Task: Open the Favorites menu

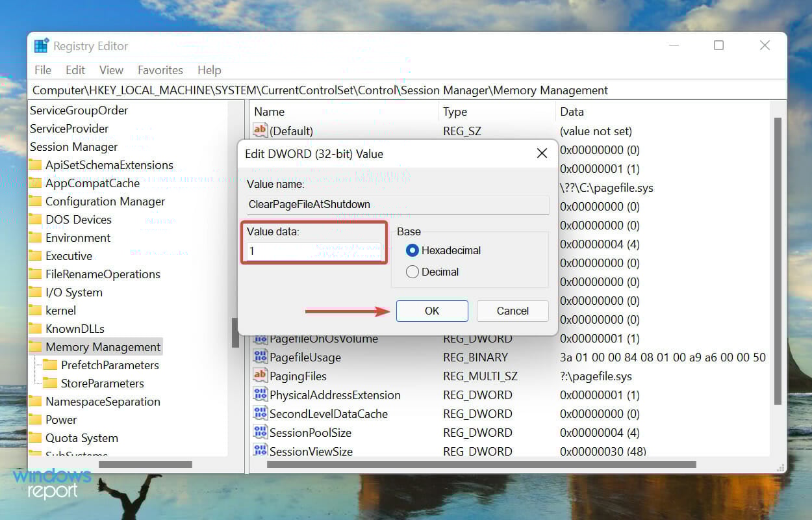Action: pos(160,70)
